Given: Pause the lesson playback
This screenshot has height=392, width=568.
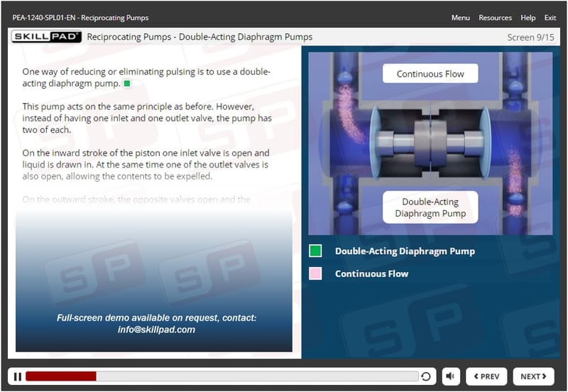Looking at the screenshot, I should pyautogui.click(x=17, y=376).
